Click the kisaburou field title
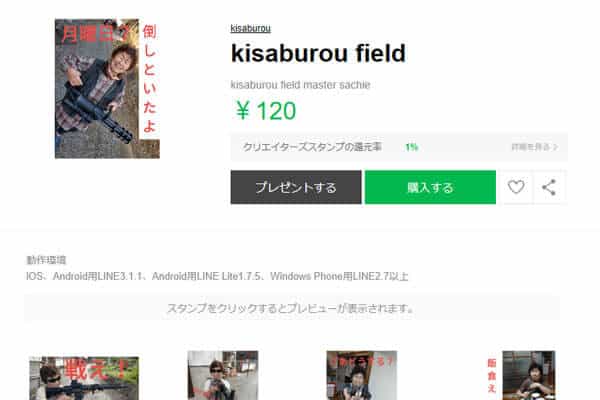600x400 pixels. tap(318, 53)
